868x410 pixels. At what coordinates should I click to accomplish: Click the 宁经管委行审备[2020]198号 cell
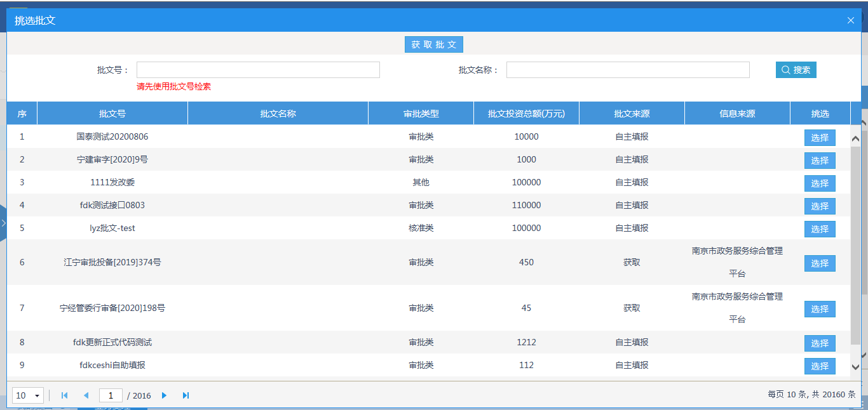point(112,308)
